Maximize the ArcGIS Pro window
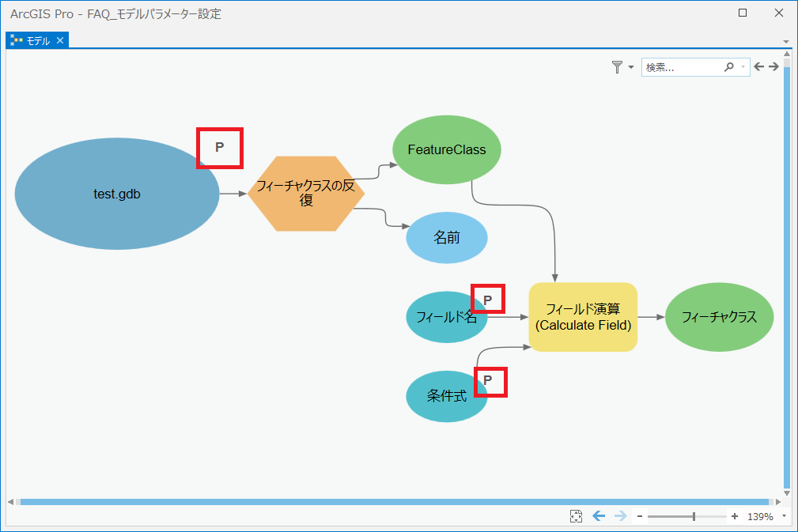The height and width of the screenshot is (532, 798). [743, 13]
